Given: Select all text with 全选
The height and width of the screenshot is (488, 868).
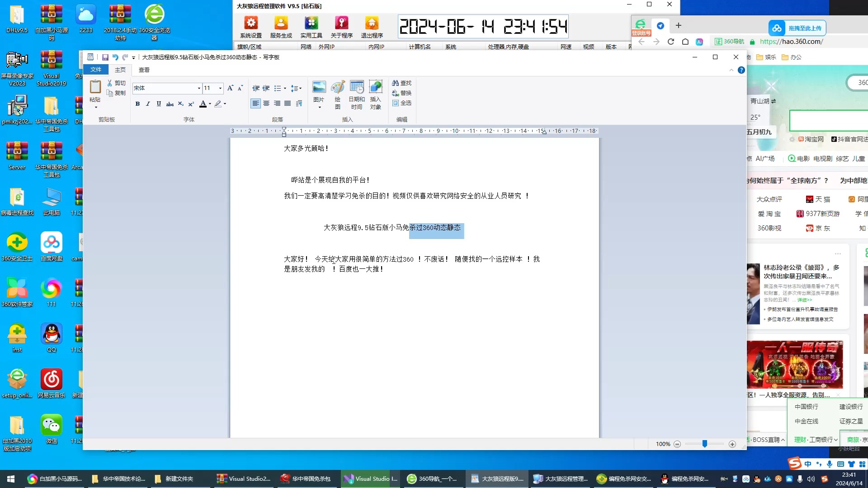Looking at the screenshot, I should [x=401, y=103].
